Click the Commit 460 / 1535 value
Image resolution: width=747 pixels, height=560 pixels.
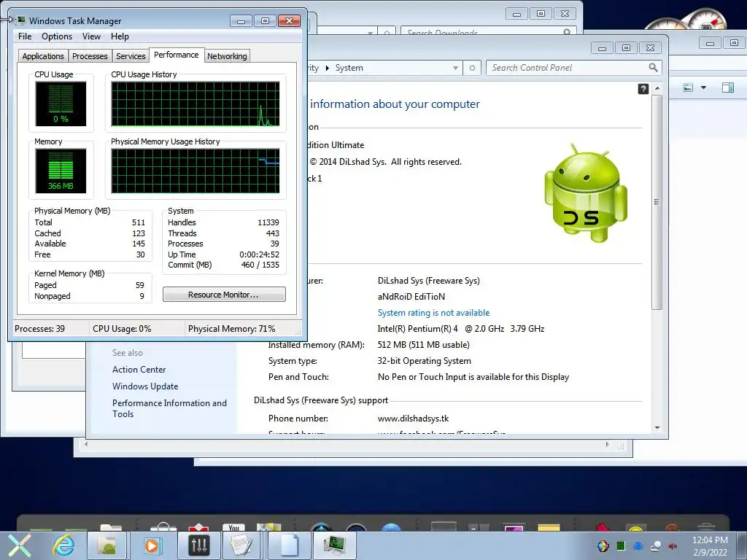(260, 265)
